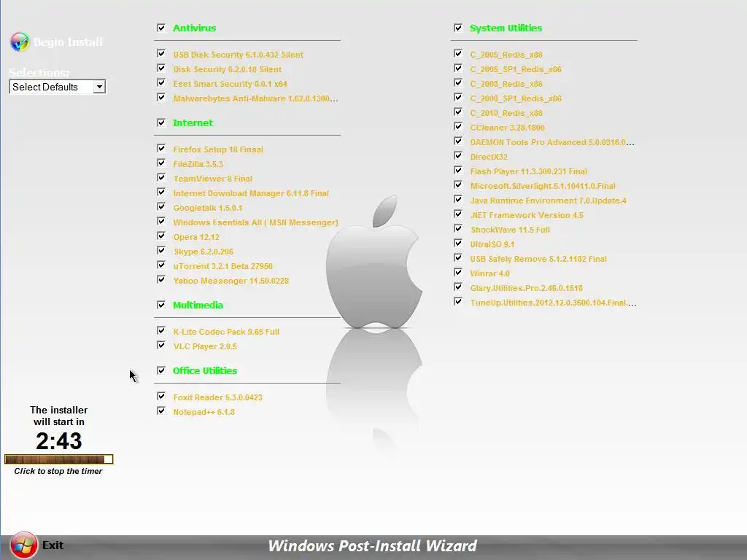This screenshot has width=747, height=560.
Task: Click the Begin Install label
Action: coord(68,42)
